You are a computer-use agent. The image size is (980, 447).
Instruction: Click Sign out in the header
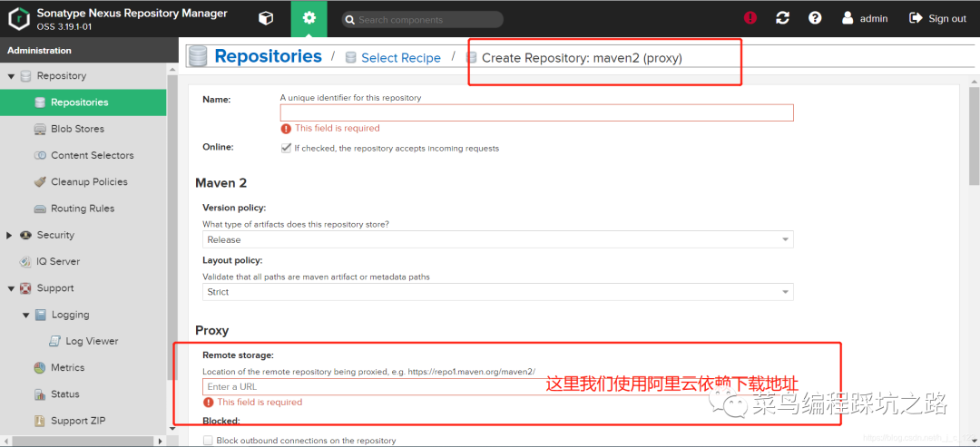(937, 18)
